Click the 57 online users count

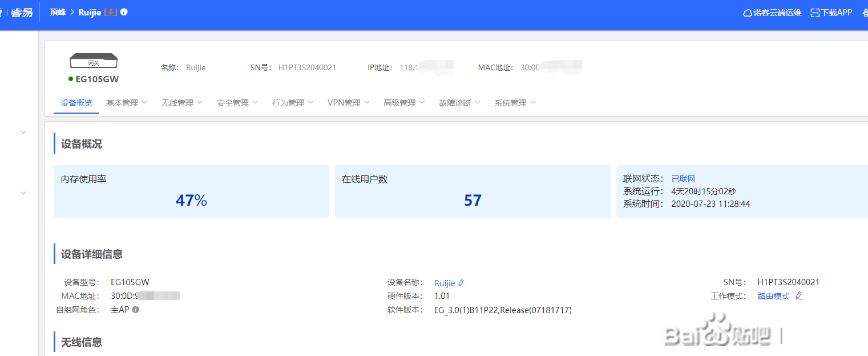click(473, 201)
